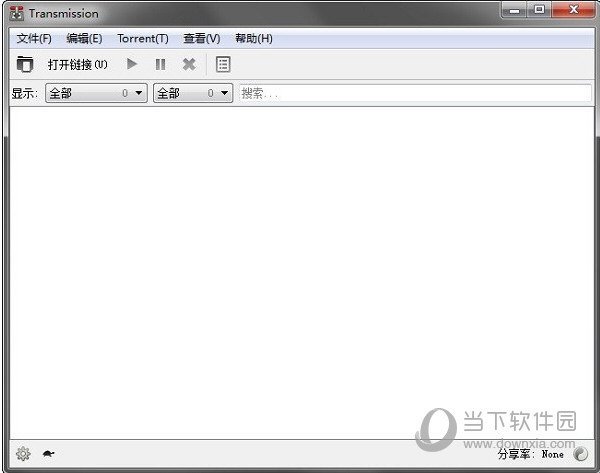This screenshot has width=600, height=473.
Task: Remove the torrent with the X icon
Action: click(189, 64)
